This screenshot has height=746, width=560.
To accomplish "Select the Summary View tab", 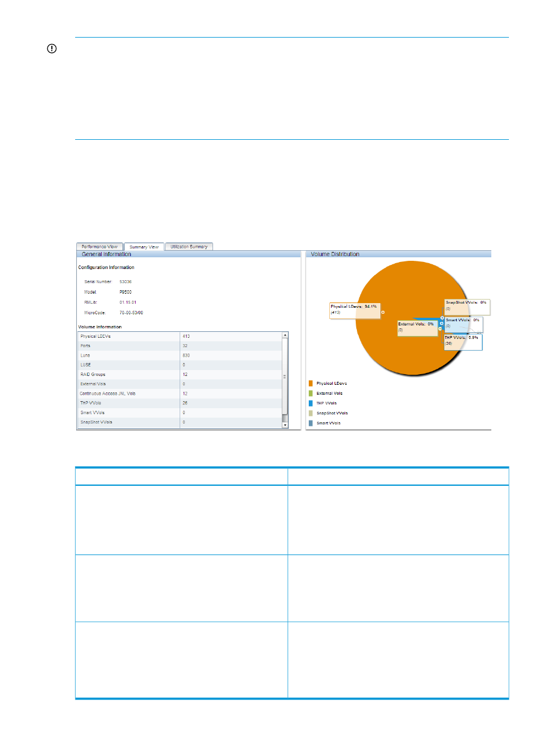I will [144, 247].
